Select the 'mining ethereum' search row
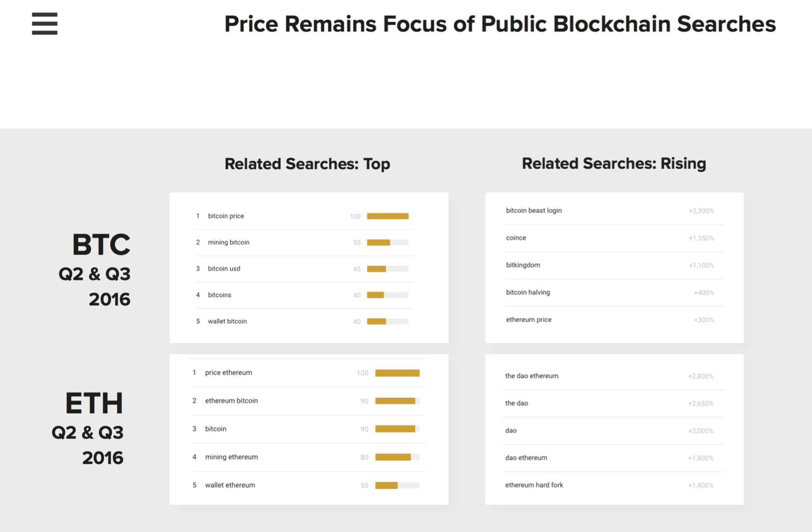 coord(231,457)
